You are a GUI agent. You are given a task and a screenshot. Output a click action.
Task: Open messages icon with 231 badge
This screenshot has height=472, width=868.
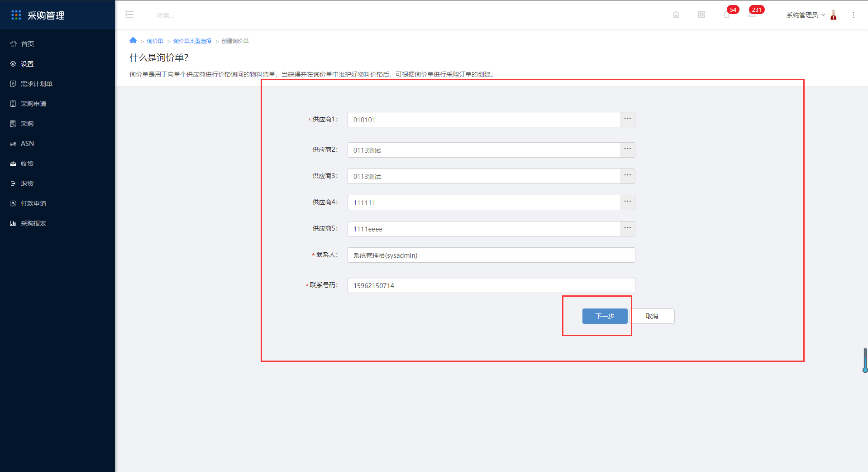click(752, 15)
